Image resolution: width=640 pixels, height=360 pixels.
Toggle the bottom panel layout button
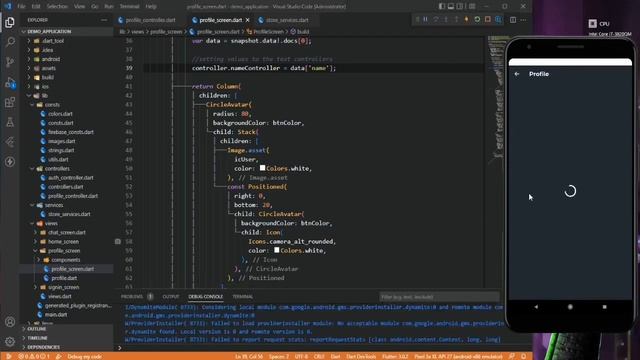(x=451, y=6)
